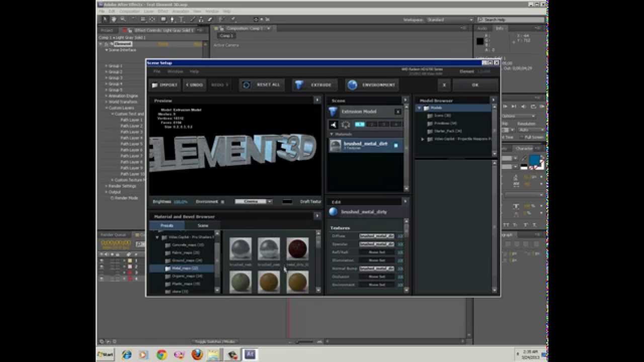Click the Undo button in Scene Setup

tap(194, 85)
